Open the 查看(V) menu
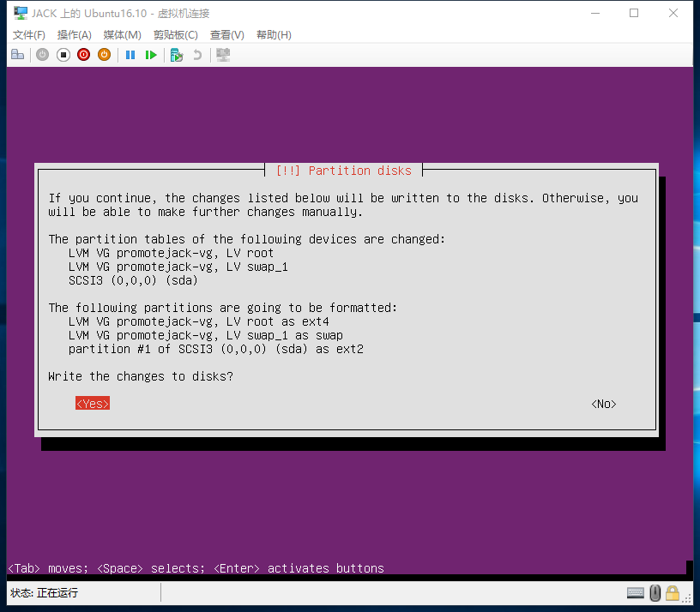Screen dimensions: 700x612 (227, 35)
